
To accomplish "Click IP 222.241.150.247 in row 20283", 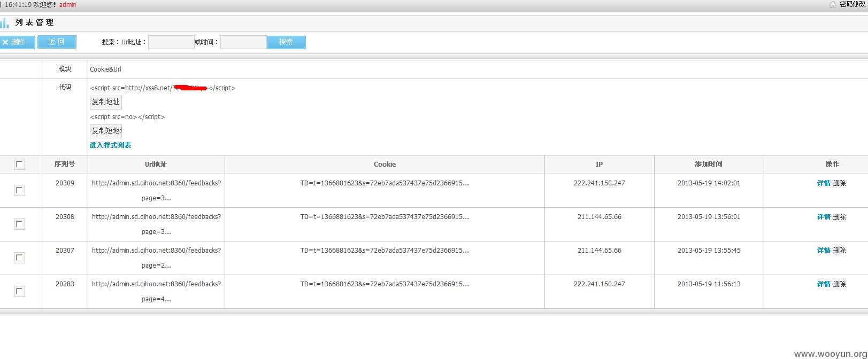I will coord(599,284).
